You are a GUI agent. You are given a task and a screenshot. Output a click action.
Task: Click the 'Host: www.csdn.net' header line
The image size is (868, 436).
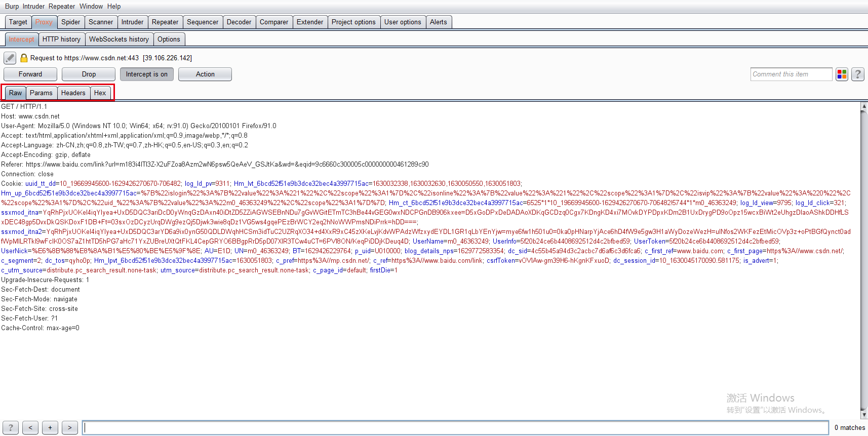[30, 116]
